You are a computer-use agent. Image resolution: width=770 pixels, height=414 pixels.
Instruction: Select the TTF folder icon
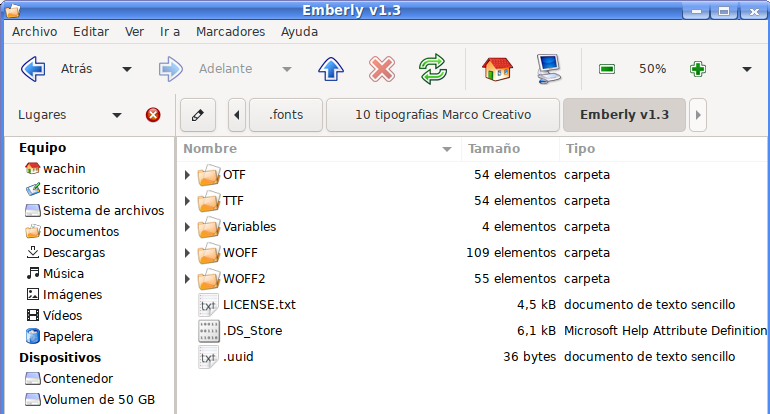click(209, 201)
